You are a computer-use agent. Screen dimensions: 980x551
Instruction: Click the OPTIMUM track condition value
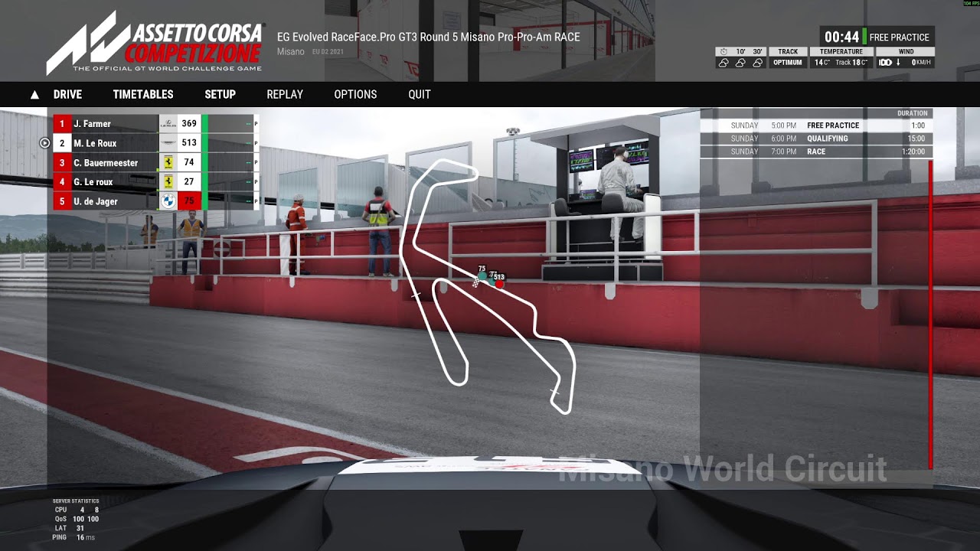tap(788, 63)
